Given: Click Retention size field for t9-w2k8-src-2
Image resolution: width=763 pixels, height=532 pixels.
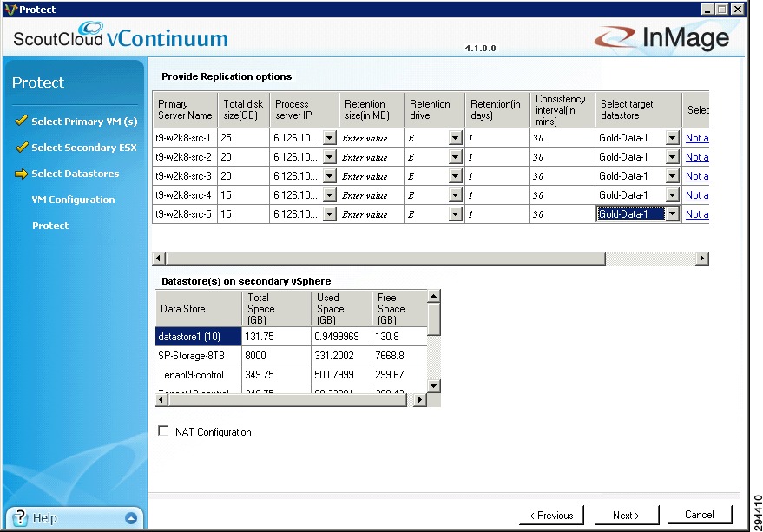Looking at the screenshot, I should (372, 157).
